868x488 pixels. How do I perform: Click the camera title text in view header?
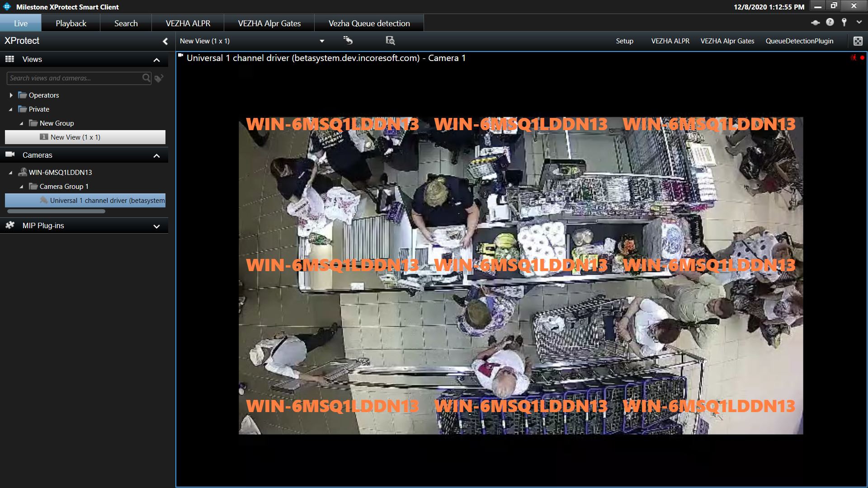326,58
